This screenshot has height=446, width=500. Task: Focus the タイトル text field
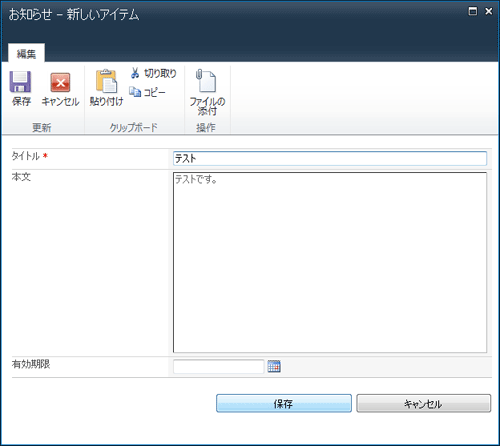[330, 158]
